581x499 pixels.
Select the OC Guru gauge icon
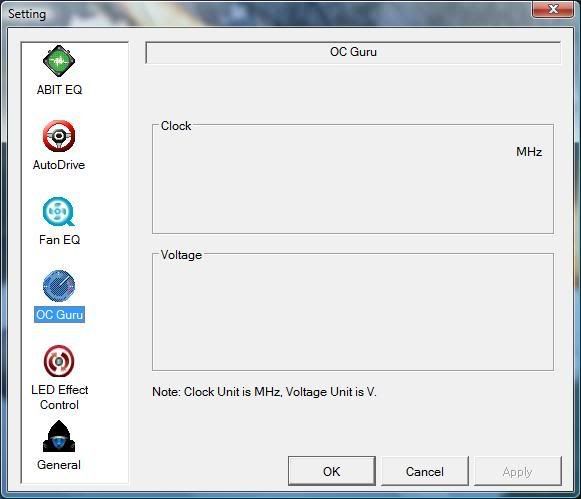pos(59,286)
